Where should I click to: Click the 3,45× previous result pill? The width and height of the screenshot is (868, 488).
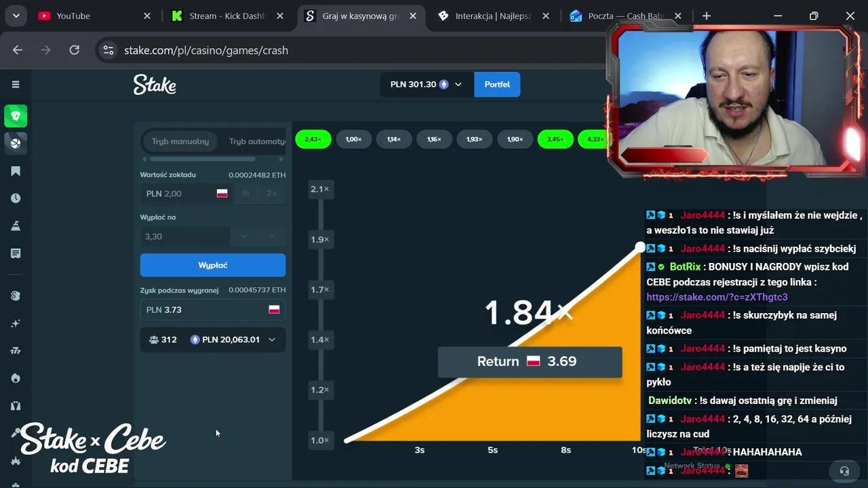click(x=555, y=139)
